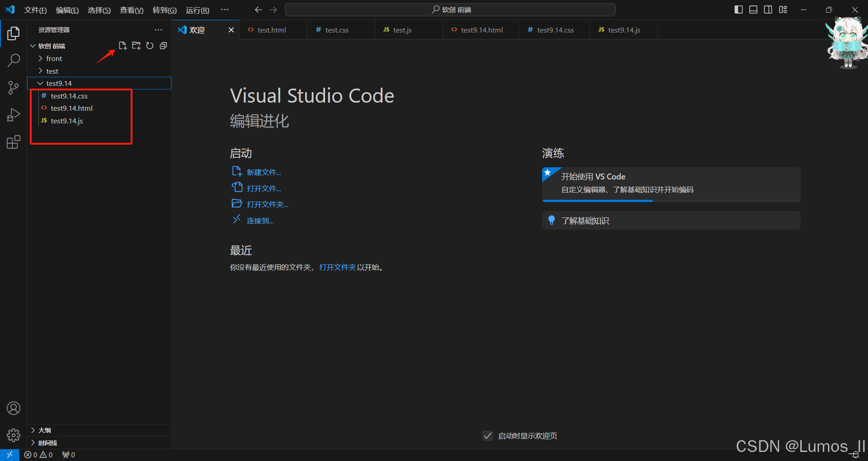Refresh the explorer file tree
The height and width of the screenshot is (461, 868).
[150, 46]
